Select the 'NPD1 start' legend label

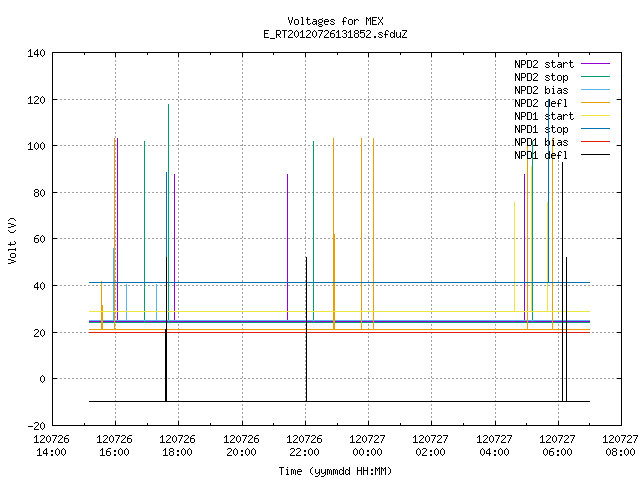click(544, 116)
